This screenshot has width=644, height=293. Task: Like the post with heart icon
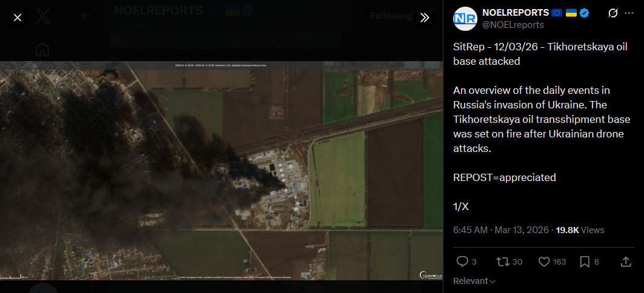click(544, 262)
